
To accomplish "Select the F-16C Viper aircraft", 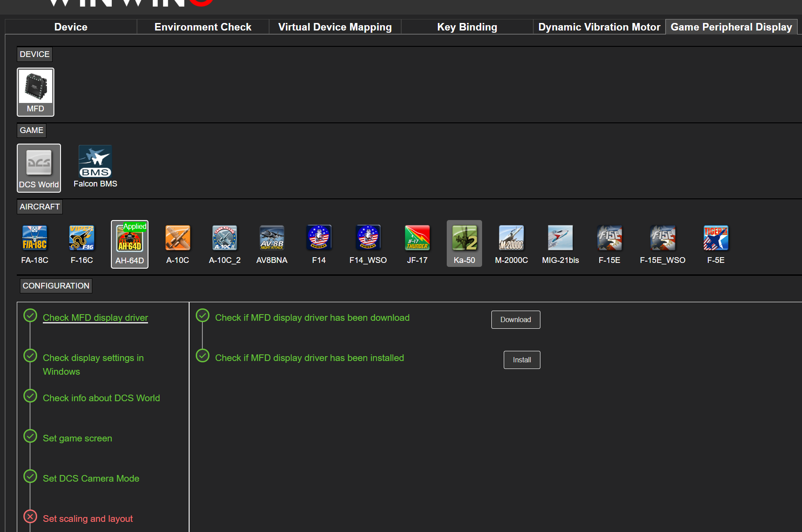I will (x=82, y=244).
